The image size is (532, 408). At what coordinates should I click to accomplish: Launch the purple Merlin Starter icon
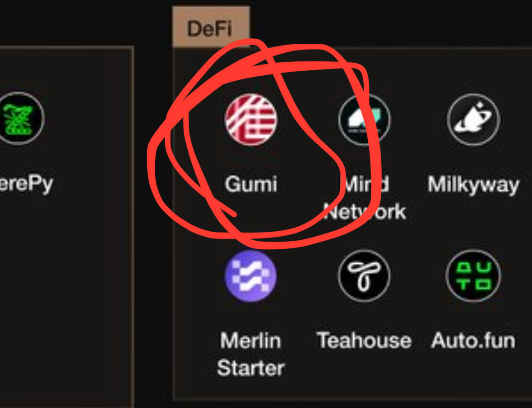251,276
